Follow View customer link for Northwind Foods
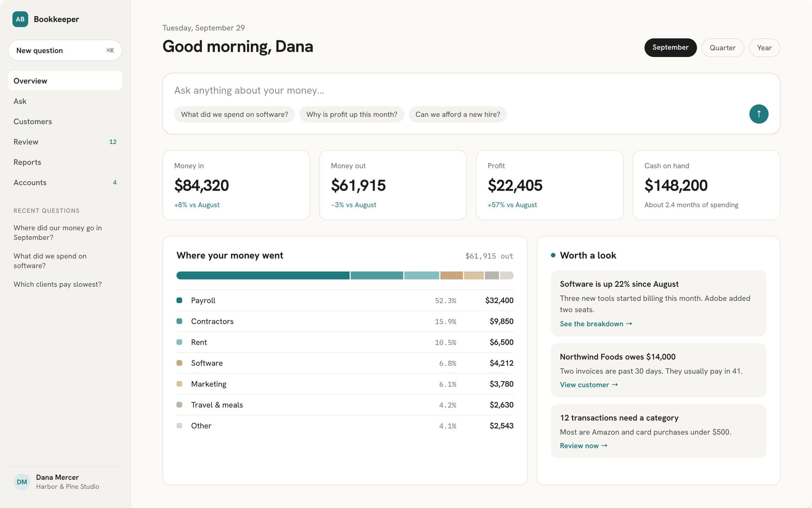This screenshot has width=812, height=508. [589, 384]
